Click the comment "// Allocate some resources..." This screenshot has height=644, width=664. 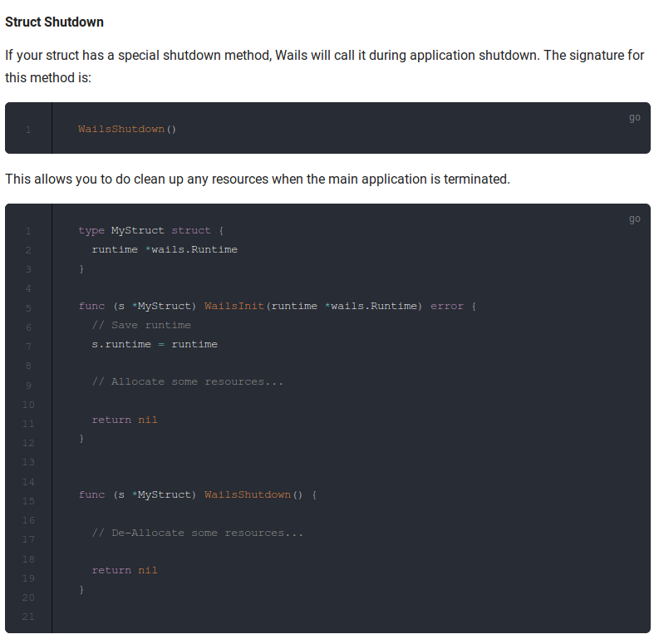coord(188,381)
